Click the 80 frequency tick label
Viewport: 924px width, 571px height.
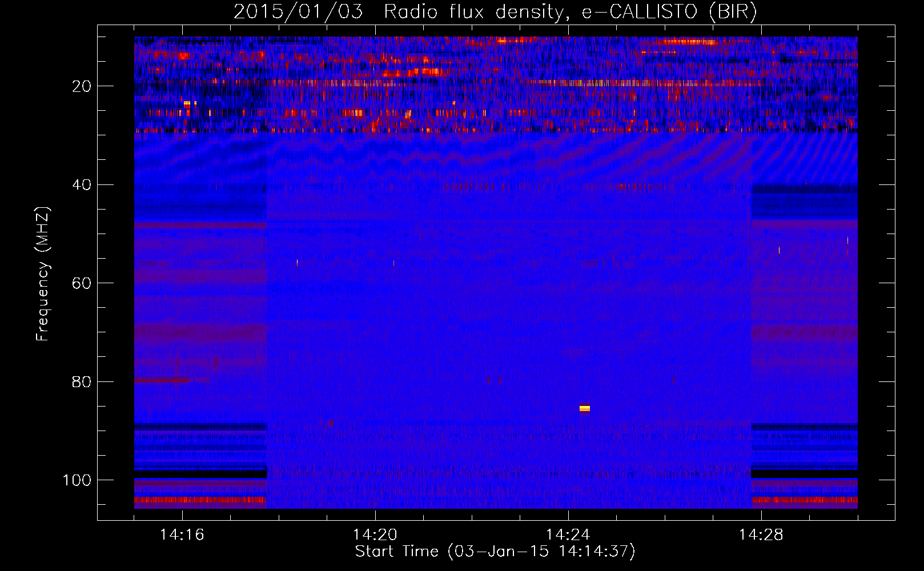tap(82, 382)
